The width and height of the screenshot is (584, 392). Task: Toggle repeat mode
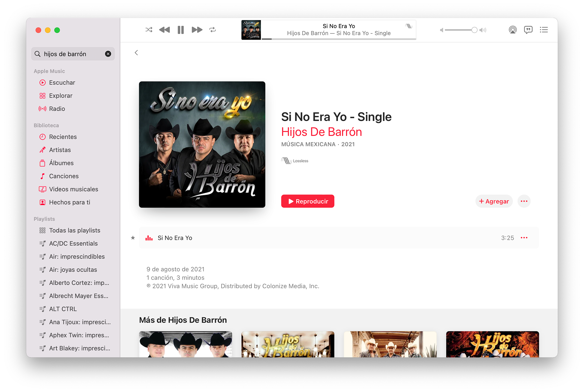click(x=213, y=30)
